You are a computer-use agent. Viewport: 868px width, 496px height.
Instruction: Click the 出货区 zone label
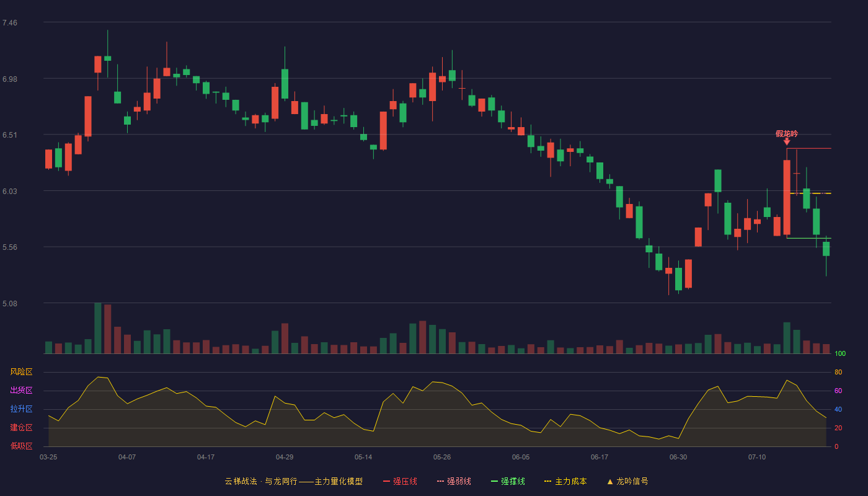[21, 391]
